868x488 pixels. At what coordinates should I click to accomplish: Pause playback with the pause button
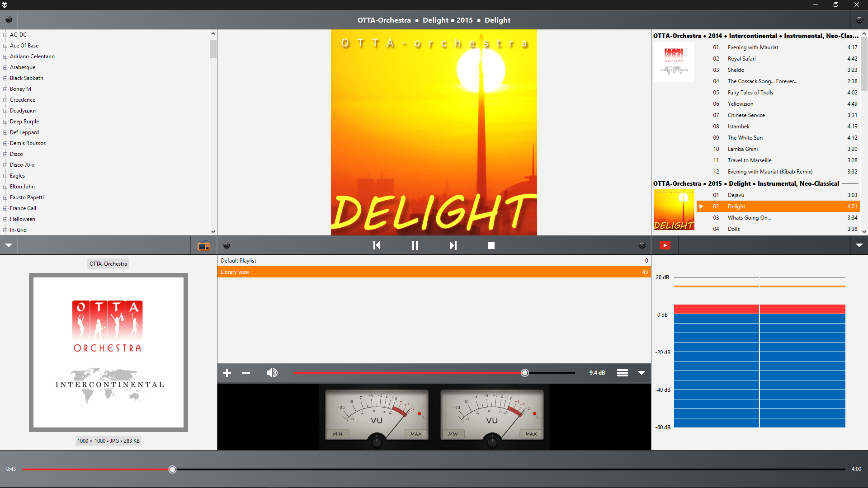click(415, 245)
